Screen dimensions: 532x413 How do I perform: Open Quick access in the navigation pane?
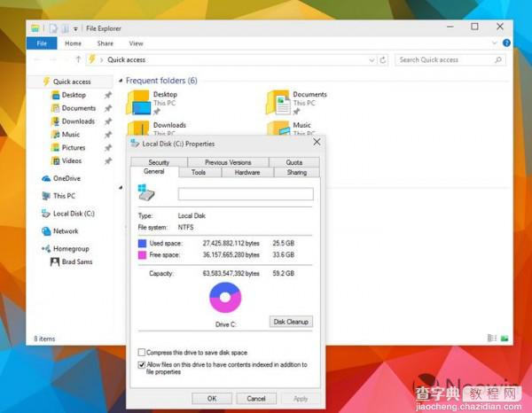pos(72,82)
